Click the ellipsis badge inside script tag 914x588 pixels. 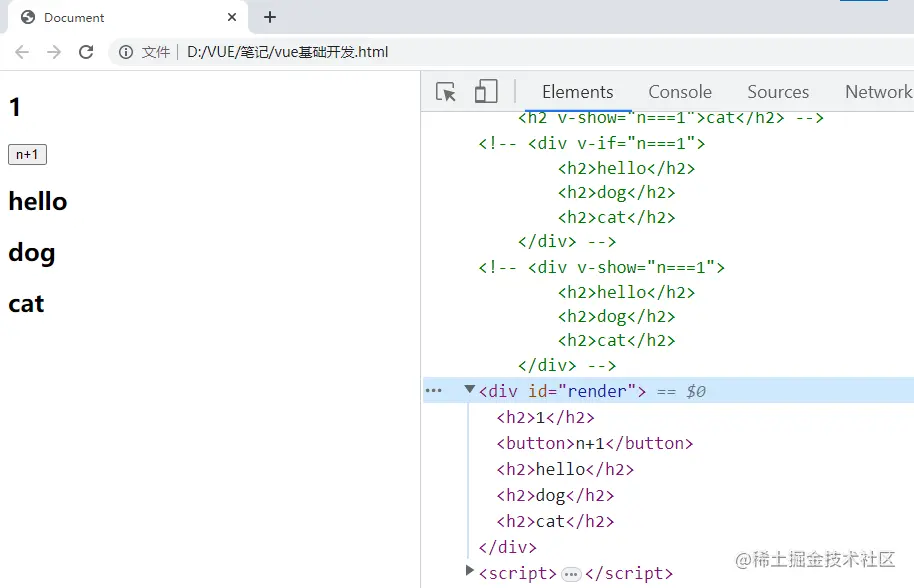(571, 575)
